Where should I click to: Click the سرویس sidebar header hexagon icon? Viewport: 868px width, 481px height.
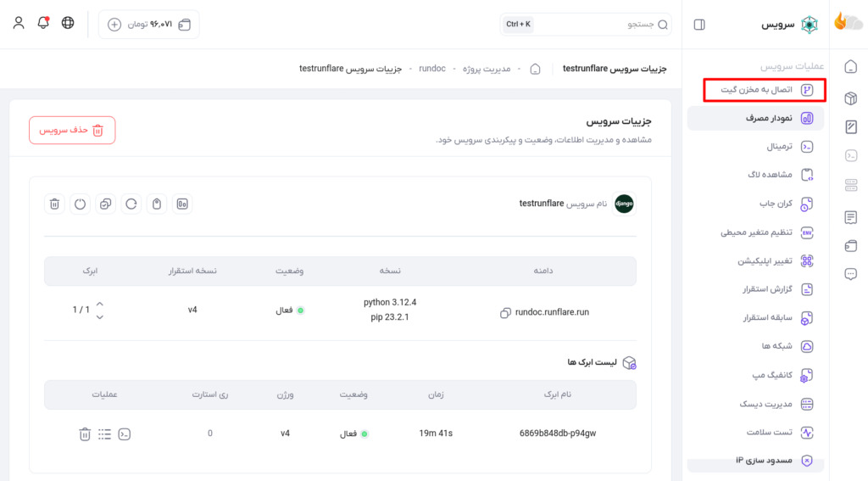click(810, 25)
